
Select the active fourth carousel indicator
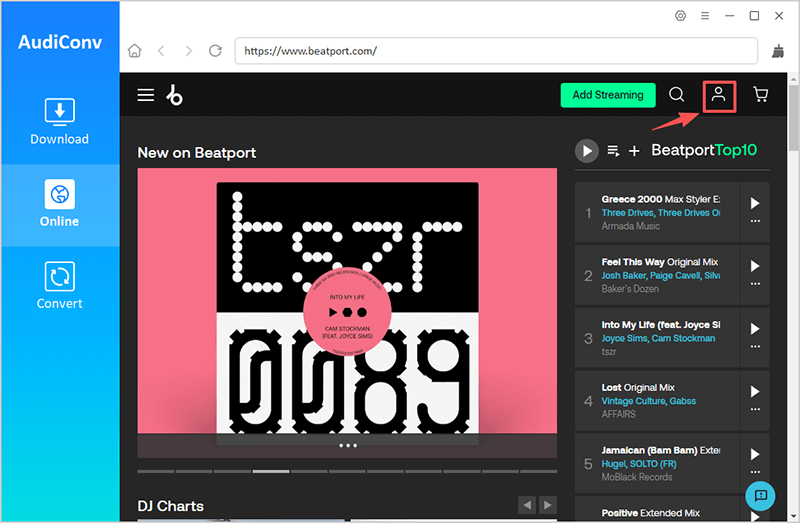pyautogui.click(x=271, y=471)
